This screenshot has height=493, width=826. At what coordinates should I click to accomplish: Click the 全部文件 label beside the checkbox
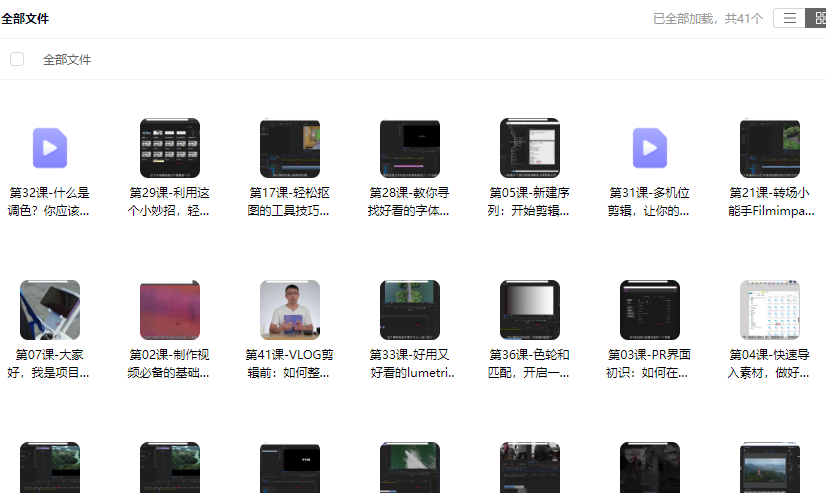67,60
